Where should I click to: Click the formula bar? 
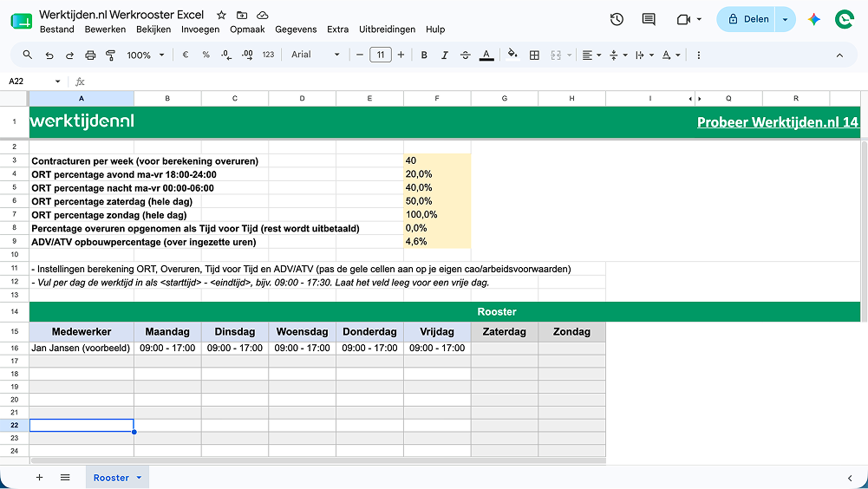[476, 81]
